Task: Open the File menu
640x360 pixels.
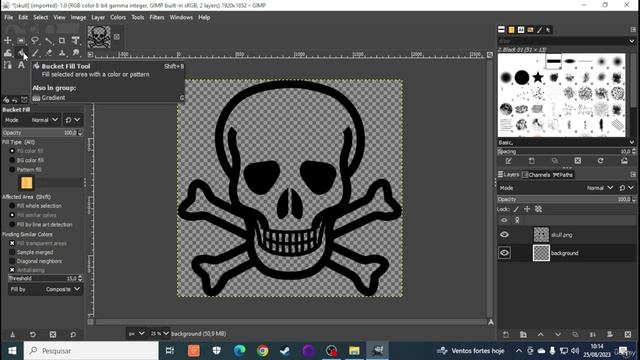Action: (9, 18)
